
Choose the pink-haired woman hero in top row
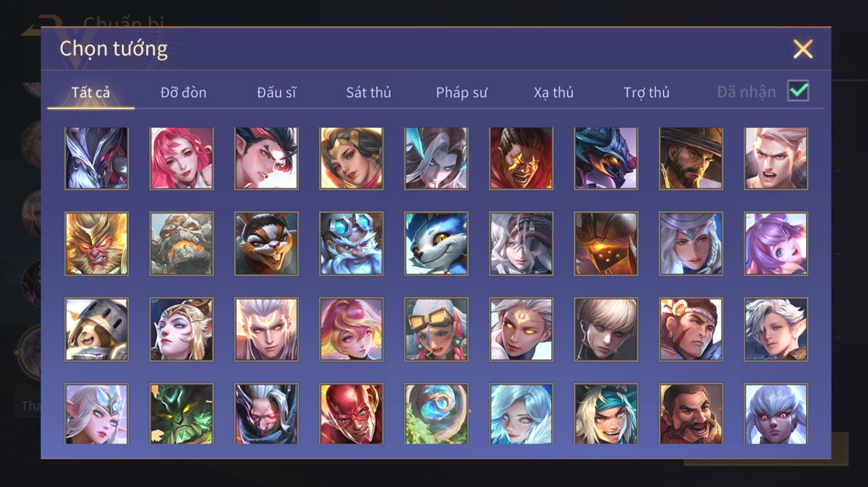coord(181,158)
